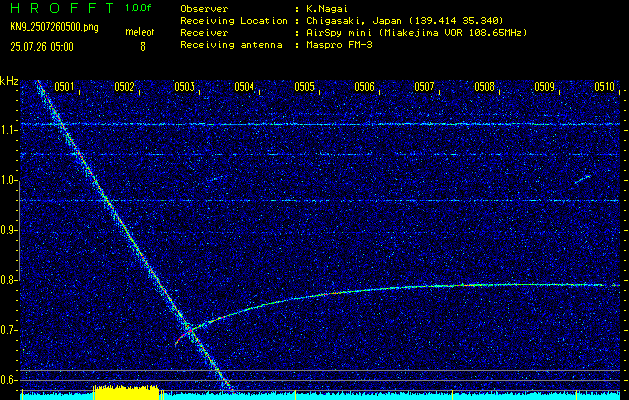Click the date stamp 25.07.26 05:00

[x=42, y=47]
